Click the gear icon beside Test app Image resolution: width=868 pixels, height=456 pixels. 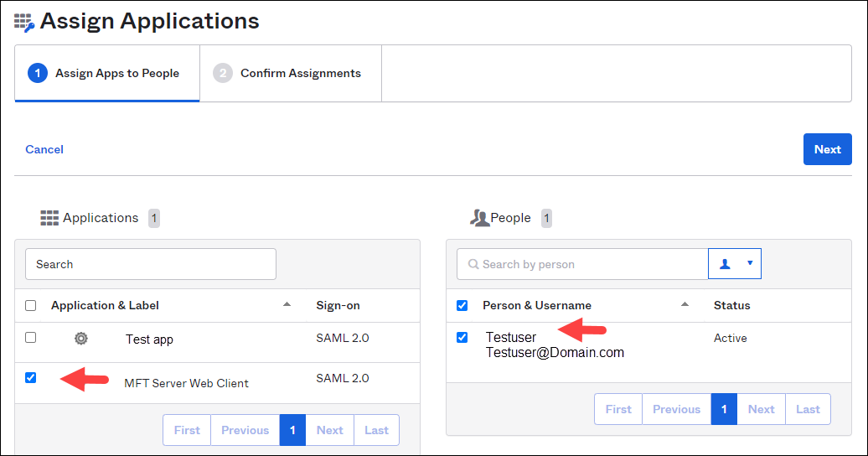click(x=80, y=339)
